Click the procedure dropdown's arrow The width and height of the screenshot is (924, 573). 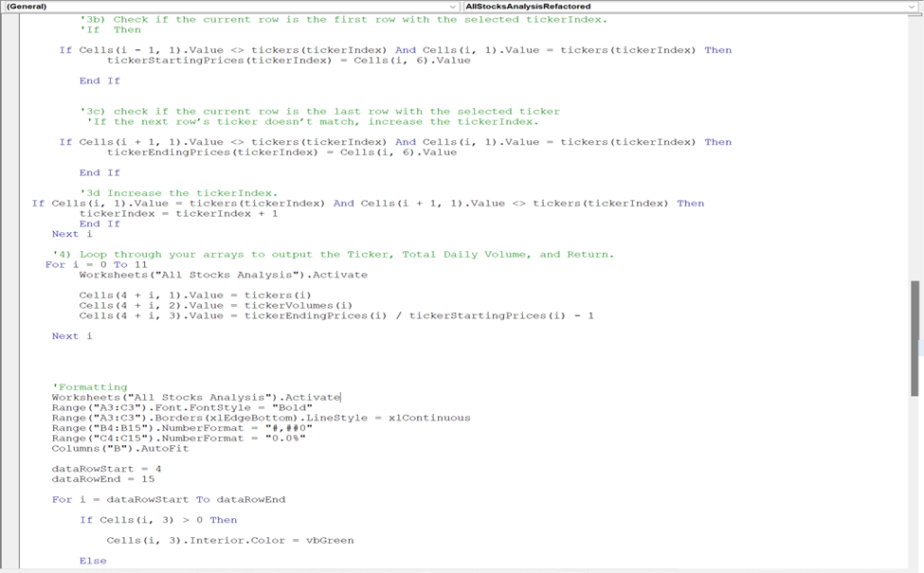(x=915, y=6)
